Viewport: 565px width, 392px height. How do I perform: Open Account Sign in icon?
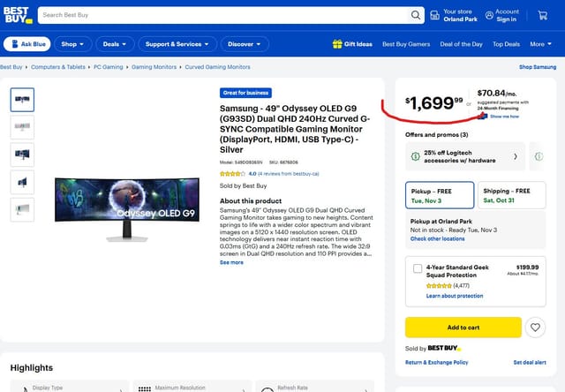click(x=489, y=16)
